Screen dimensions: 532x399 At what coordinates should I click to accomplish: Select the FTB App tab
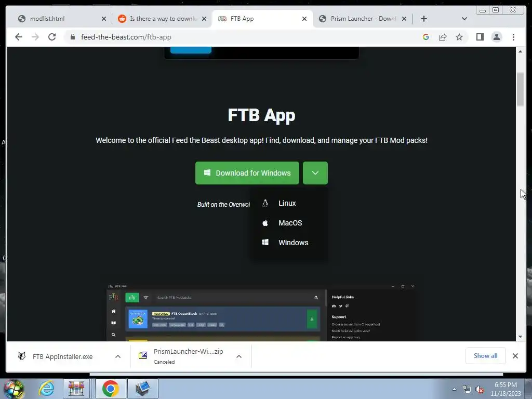261,19
